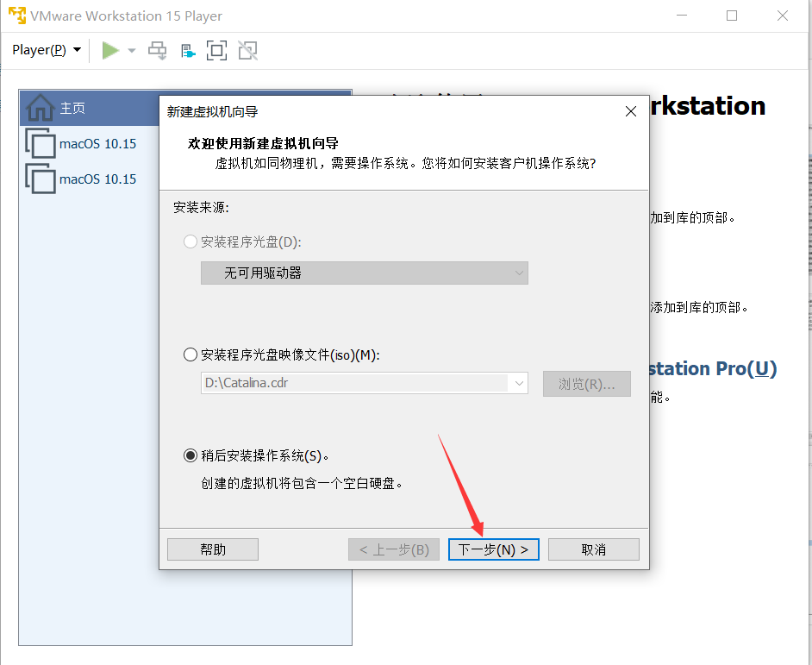Maximize the VMware Player window
812x665 pixels.
coord(732,16)
